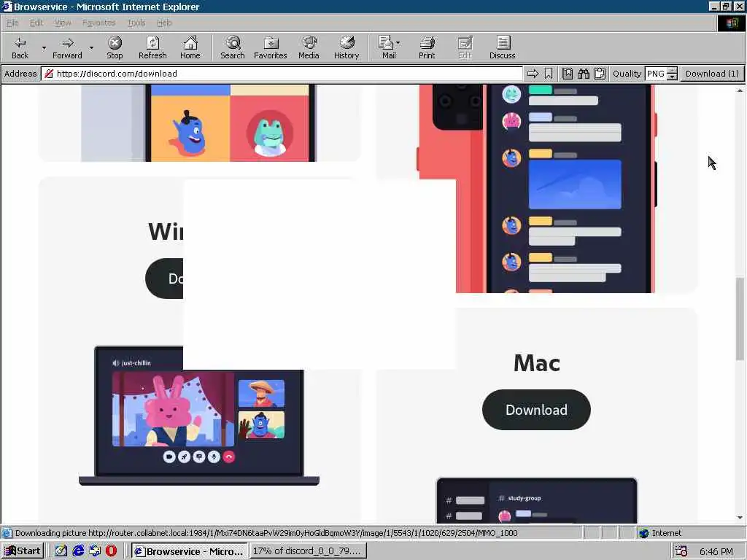Click the address bar URL field

point(282,74)
